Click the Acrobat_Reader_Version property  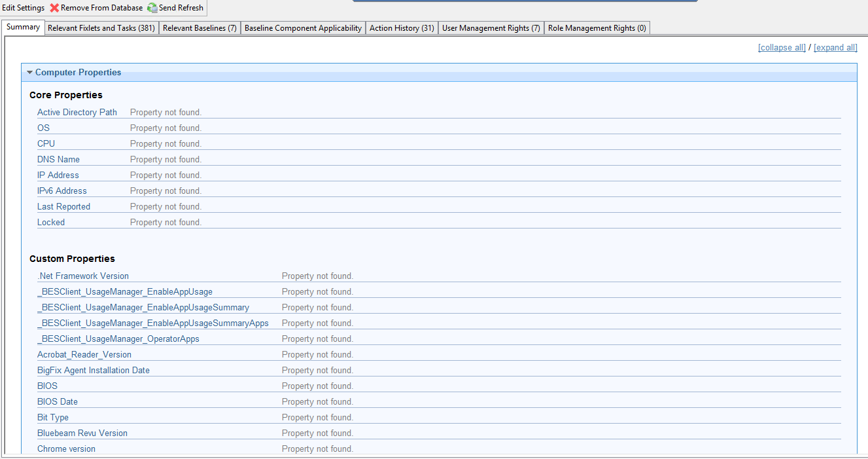84,355
